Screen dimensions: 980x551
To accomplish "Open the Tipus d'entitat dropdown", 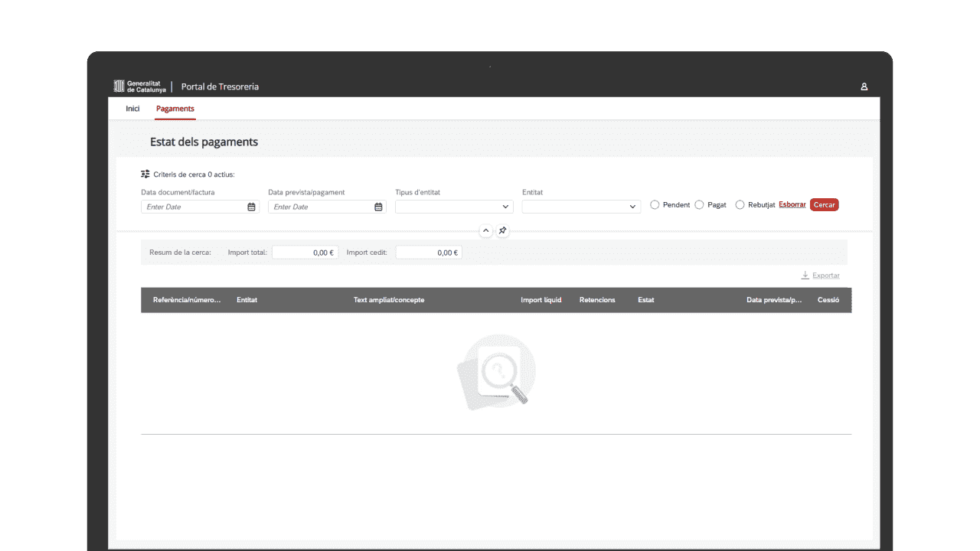I will (453, 206).
